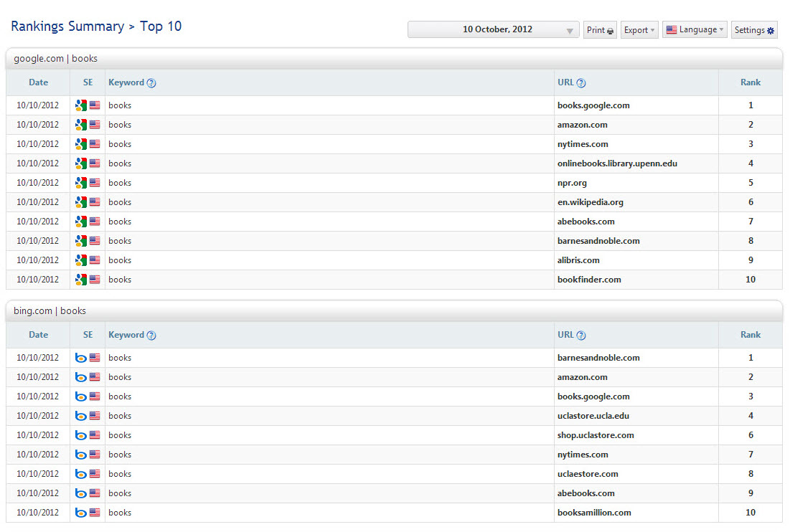The width and height of the screenshot is (790, 532).
Task: Click the en.wikipedia.org URL in google results
Action: click(x=590, y=202)
